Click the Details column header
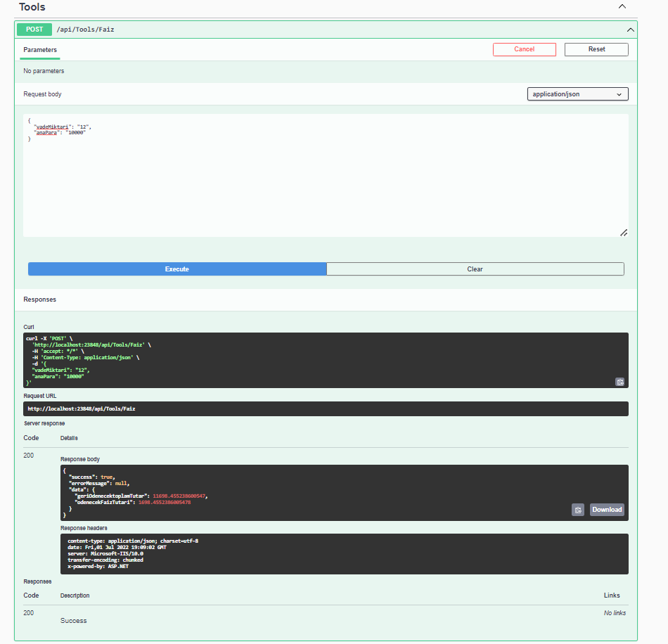 pos(69,438)
